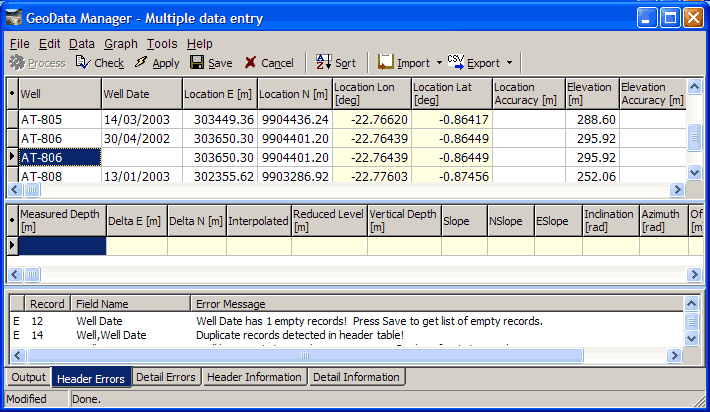
Task: Click the header table scroll left arrow
Action: (15, 189)
